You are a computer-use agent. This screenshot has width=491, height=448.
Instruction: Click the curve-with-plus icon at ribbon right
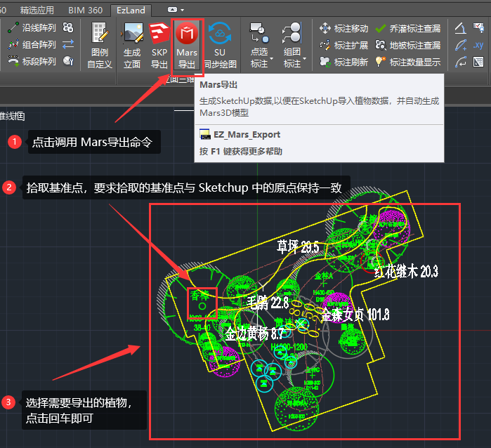461,45
